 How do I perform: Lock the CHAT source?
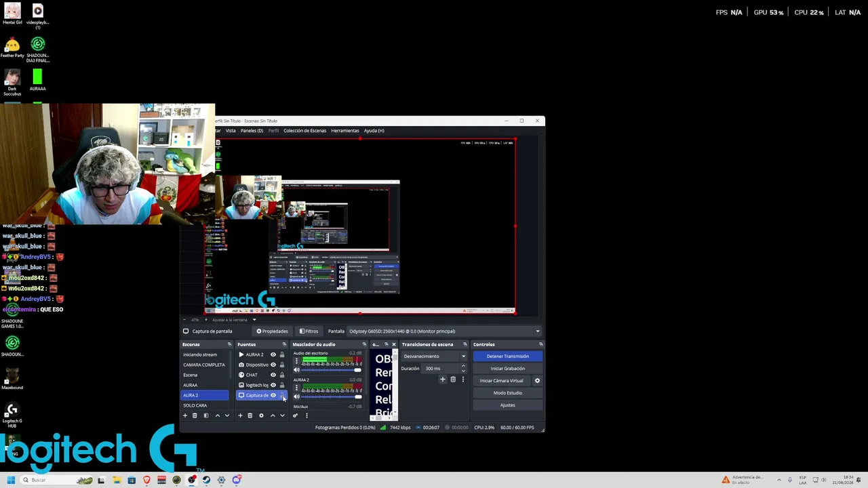(x=282, y=375)
